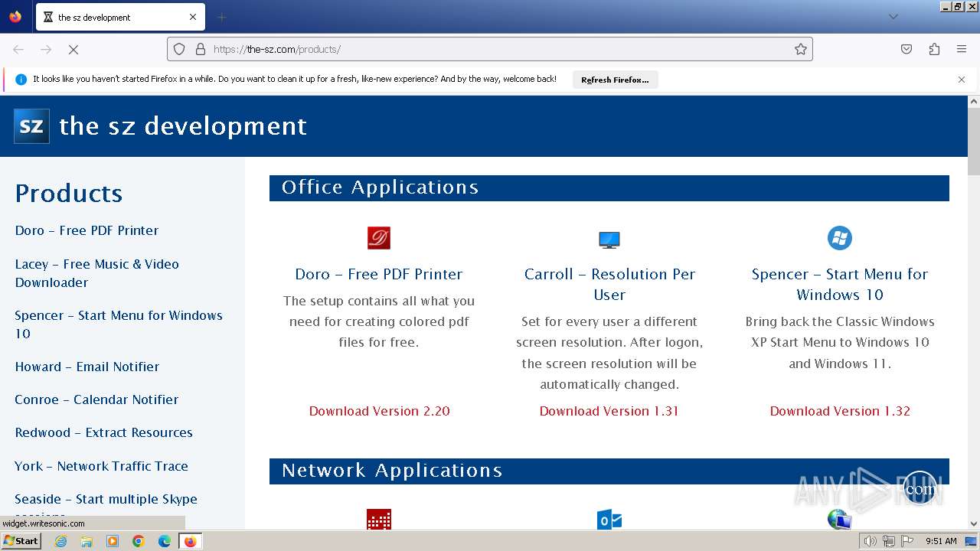Launch Chrome from the taskbar

[x=139, y=541]
